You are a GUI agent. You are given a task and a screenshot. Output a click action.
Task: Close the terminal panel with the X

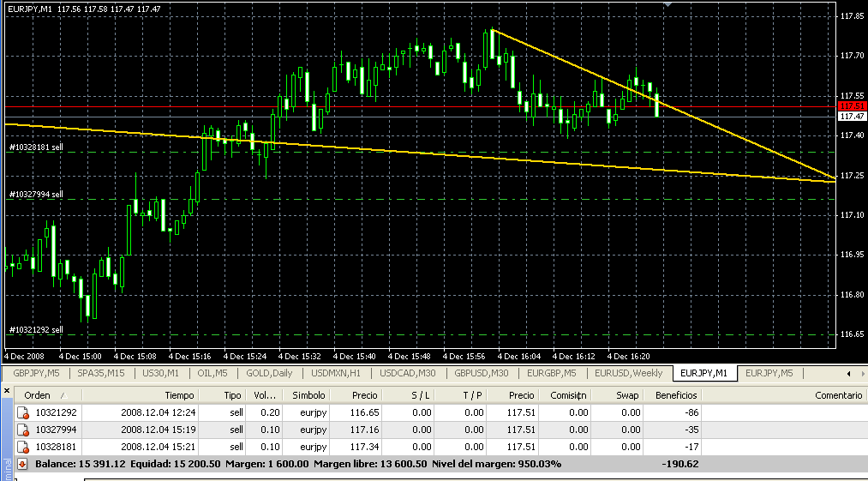pos(7,391)
